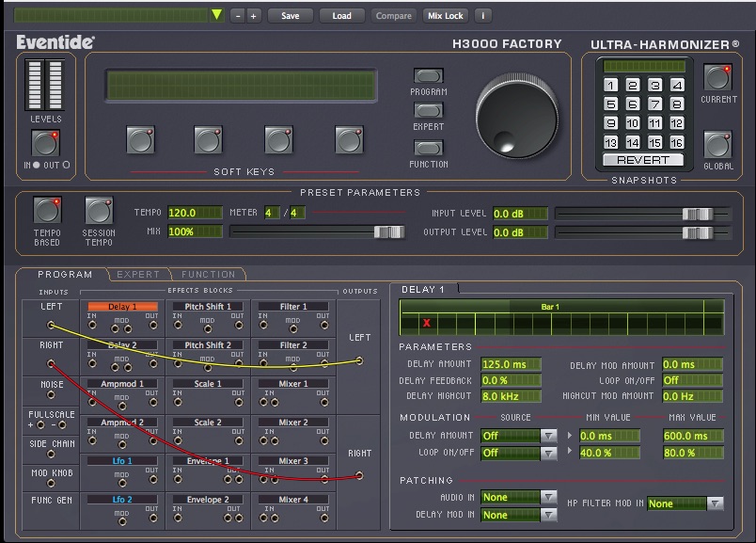Image resolution: width=756 pixels, height=543 pixels.
Task: Recall snapshot 4
Action: (x=677, y=86)
